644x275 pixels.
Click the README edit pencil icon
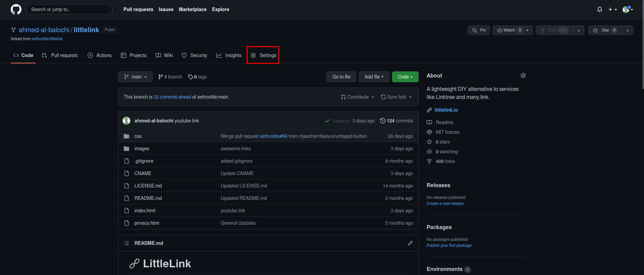410,243
